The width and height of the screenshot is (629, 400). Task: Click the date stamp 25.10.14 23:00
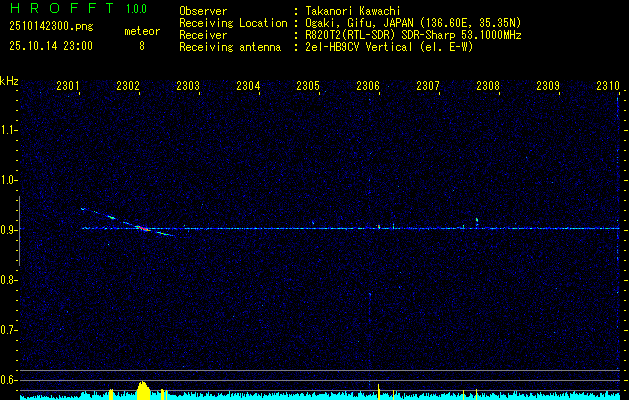click(x=51, y=46)
